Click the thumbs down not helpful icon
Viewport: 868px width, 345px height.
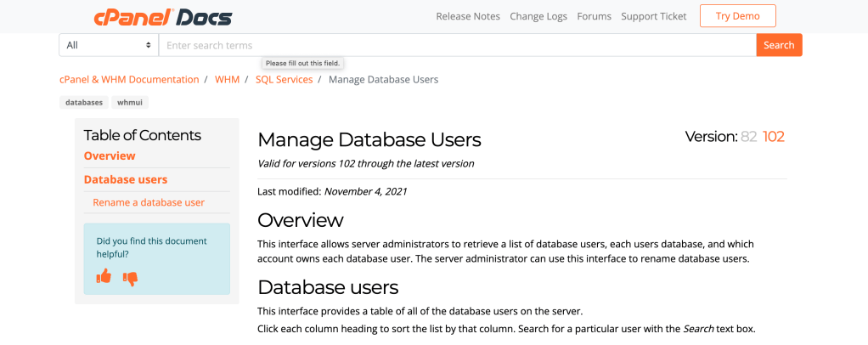[130, 278]
